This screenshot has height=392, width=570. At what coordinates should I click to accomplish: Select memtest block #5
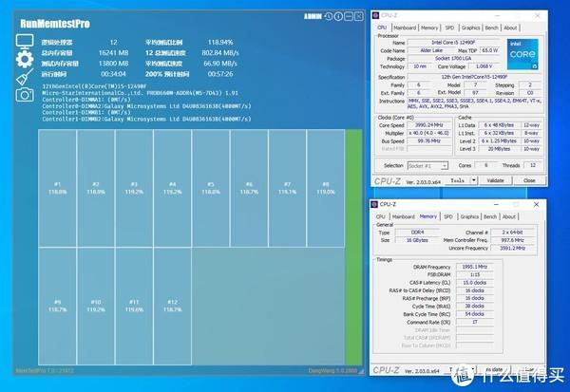(211, 188)
